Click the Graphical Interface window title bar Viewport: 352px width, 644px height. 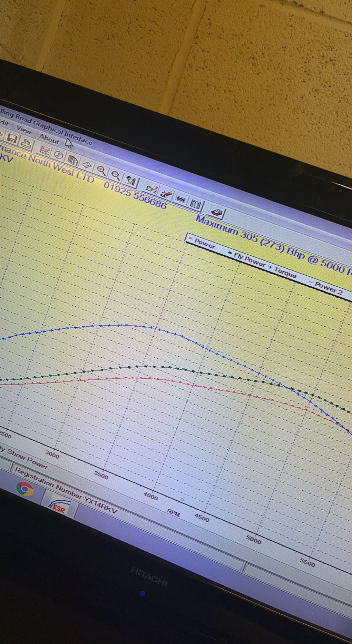point(47,126)
